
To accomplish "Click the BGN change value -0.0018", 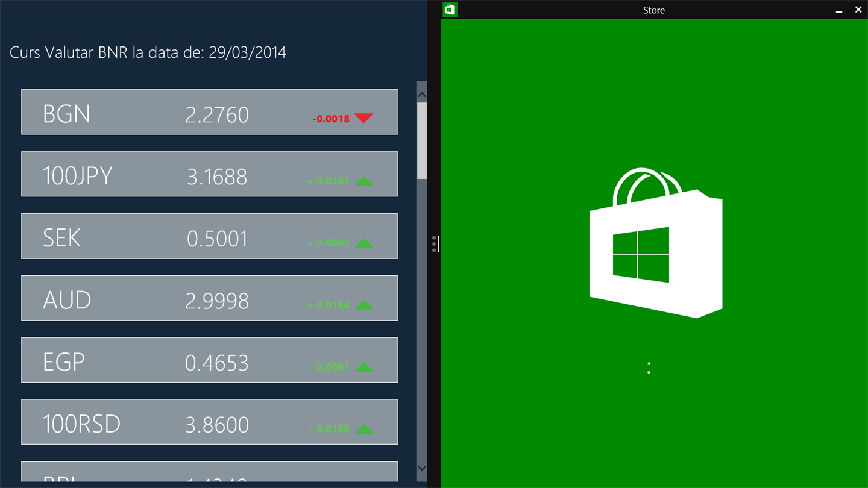I will click(331, 119).
